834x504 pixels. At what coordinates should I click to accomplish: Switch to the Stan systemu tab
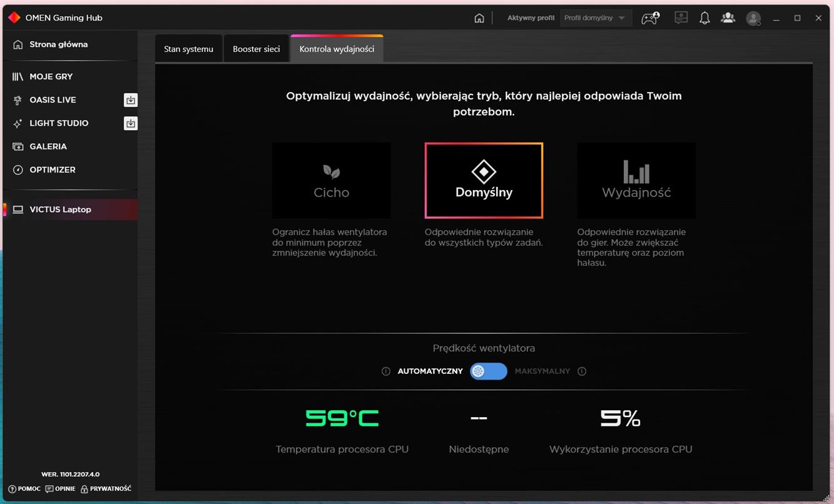pyautogui.click(x=188, y=49)
